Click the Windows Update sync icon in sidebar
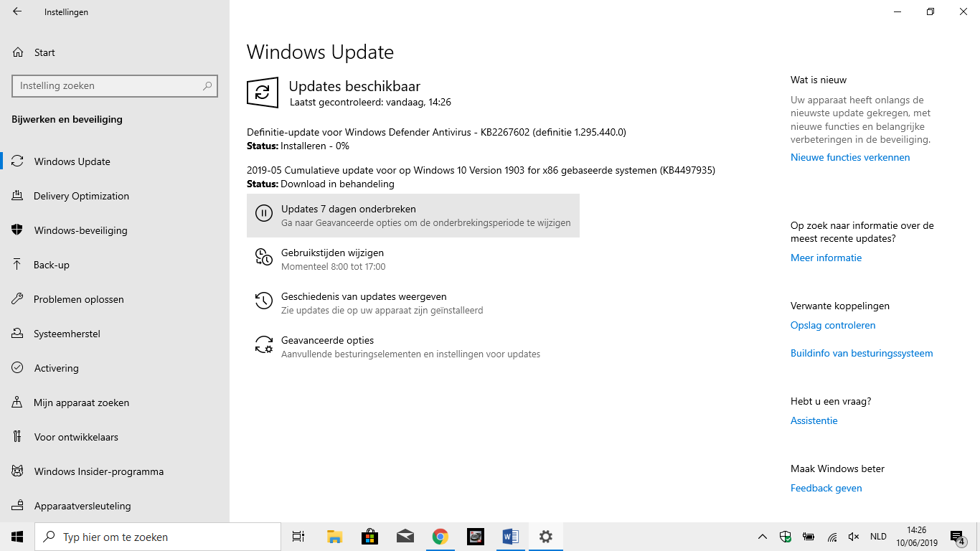Image resolution: width=980 pixels, height=551 pixels. coord(18,161)
